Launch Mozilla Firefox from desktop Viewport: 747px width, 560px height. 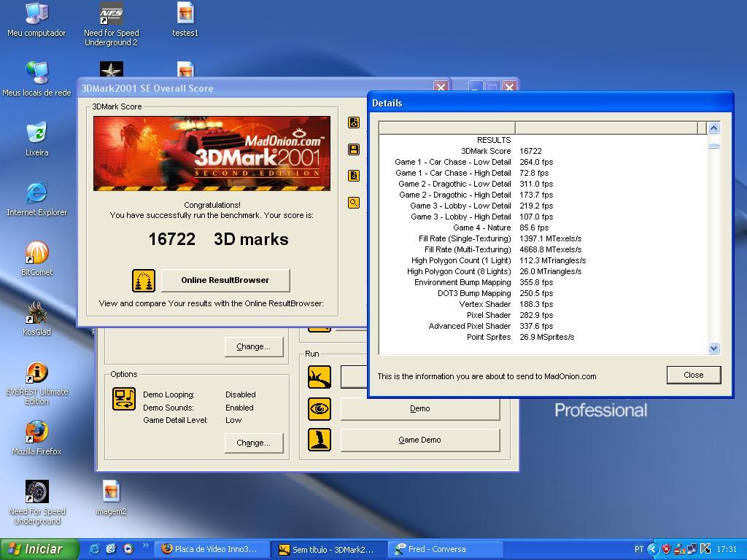tap(36, 439)
